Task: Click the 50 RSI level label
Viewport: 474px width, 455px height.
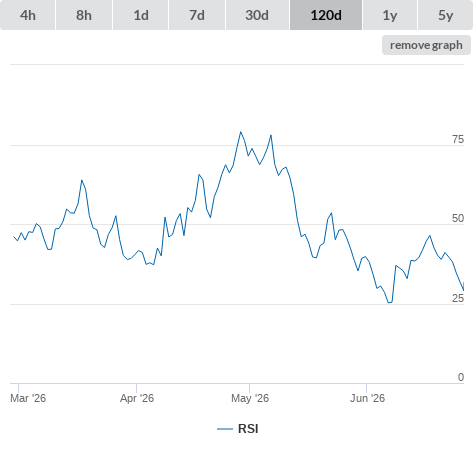Action: point(458,218)
